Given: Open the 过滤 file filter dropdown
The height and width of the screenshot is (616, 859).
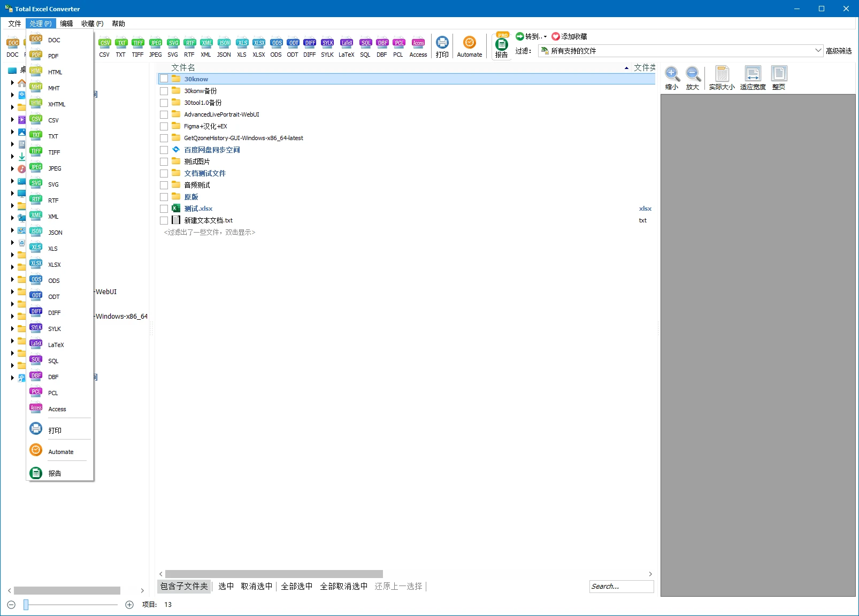Looking at the screenshot, I should click(818, 51).
